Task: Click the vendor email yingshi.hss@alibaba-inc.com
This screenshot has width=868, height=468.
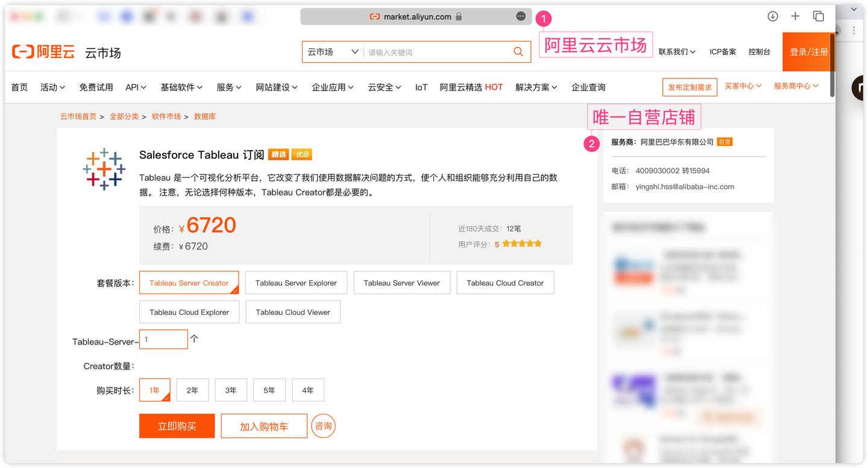Action: [685, 187]
